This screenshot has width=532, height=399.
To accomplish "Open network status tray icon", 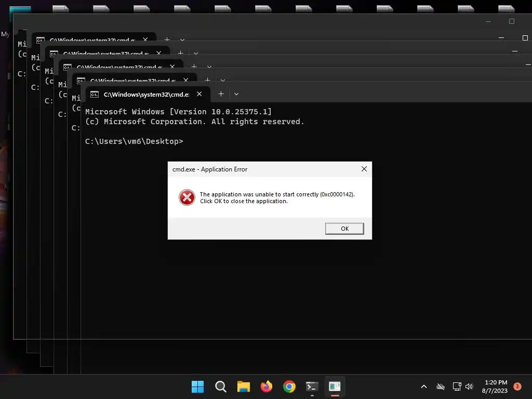I will [x=457, y=387].
